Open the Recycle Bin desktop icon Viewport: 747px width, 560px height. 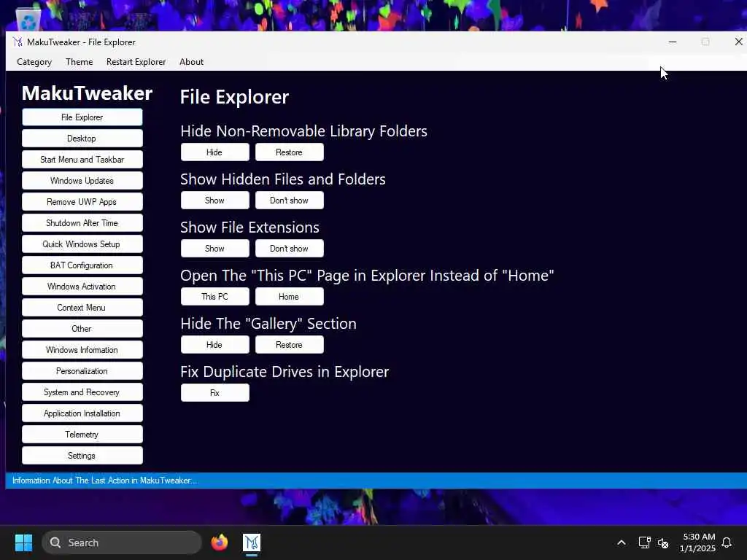pyautogui.click(x=28, y=19)
